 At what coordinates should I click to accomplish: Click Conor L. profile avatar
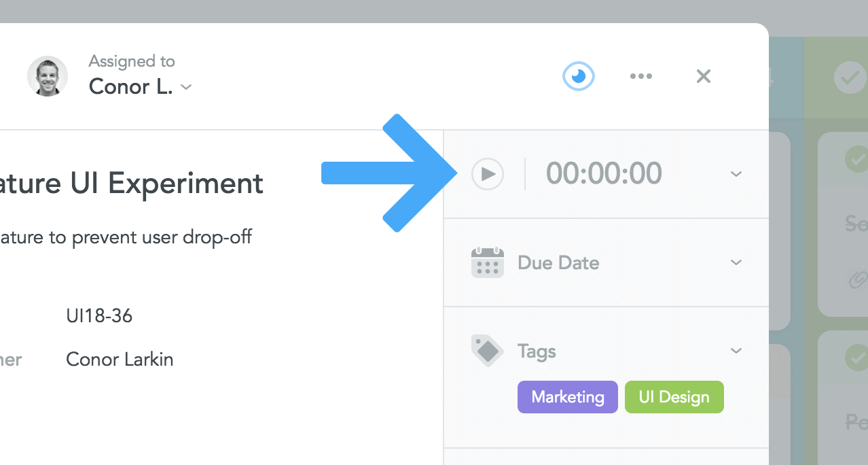pyautogui.click(x=48, y=76)
